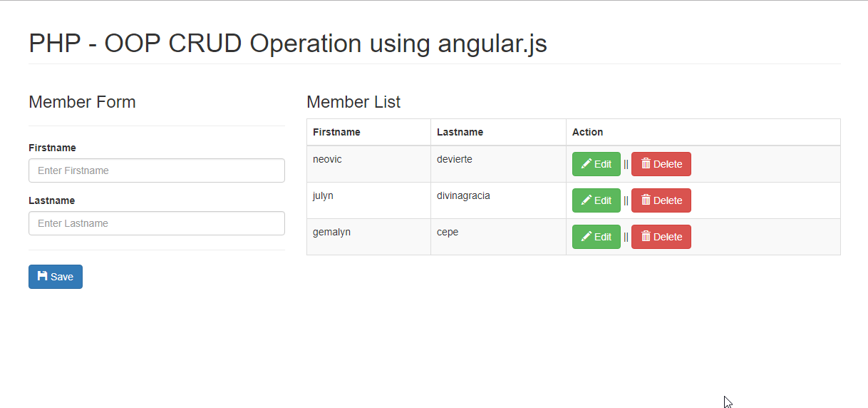
Task: Select the devierte lastname cell
Action: tap(498, 164)
